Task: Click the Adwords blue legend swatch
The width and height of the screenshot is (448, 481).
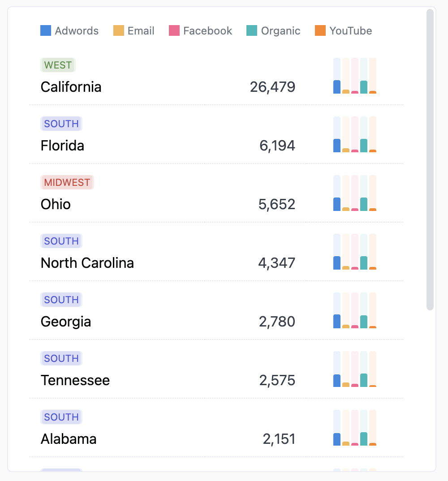Action: [x=46, y=31]
